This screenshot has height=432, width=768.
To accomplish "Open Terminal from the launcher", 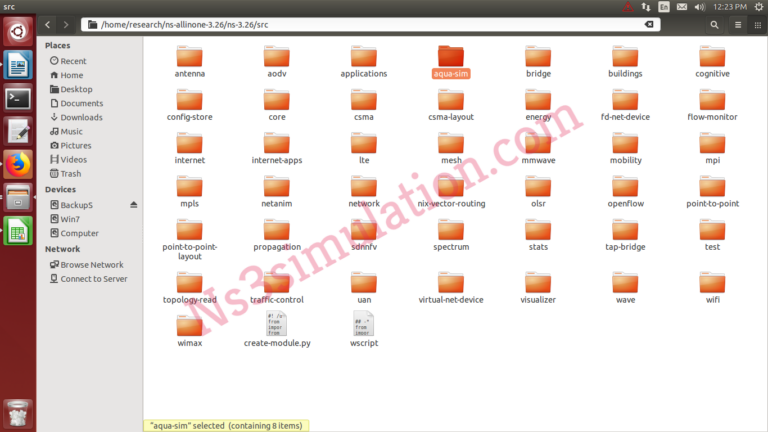I will [18, 98].
